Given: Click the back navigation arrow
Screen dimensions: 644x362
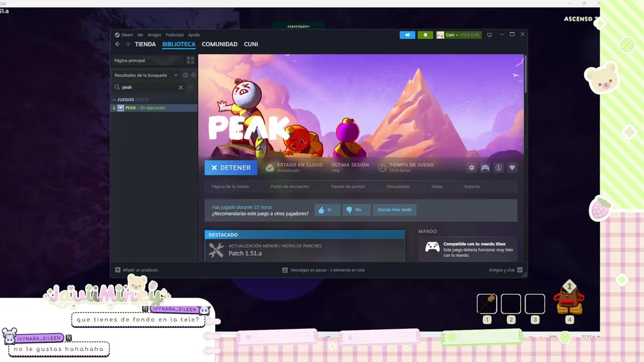Looking at the screenshot, I should pos(118,44).
